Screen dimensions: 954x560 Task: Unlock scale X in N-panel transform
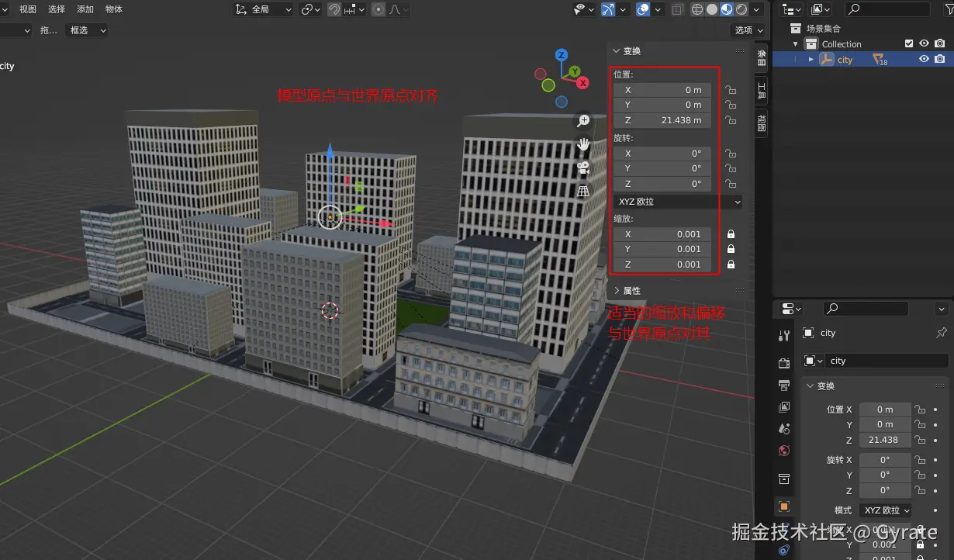(731, 234)
